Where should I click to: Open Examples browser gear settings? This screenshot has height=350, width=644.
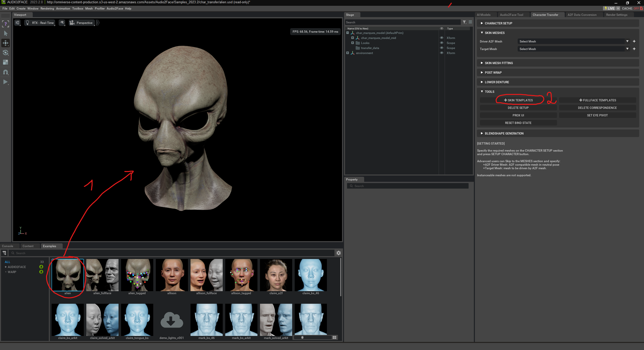338,253
